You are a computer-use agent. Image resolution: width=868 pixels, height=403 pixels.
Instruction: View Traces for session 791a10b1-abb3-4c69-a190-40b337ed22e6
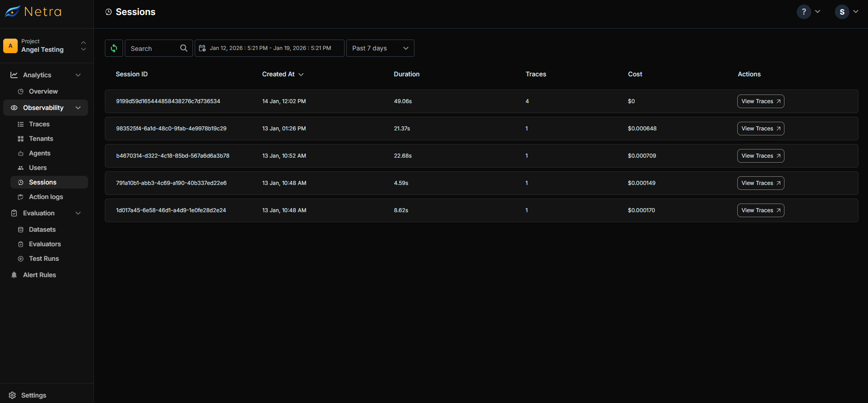pyautogui.click(x=760, y=183)
